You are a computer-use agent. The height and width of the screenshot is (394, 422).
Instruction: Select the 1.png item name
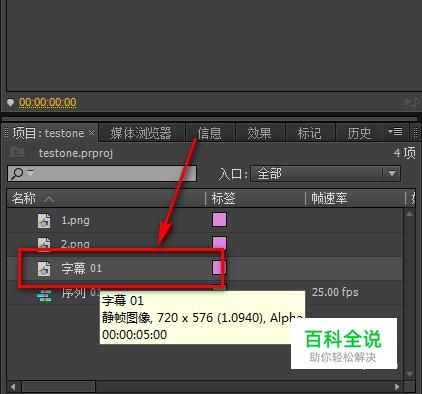click(75, 221)
